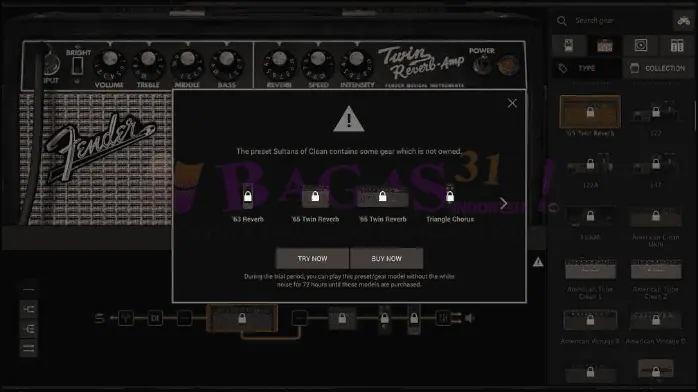Click the Try Now button
The height and width of the screenshot is (392, 698).
point(312,259)
